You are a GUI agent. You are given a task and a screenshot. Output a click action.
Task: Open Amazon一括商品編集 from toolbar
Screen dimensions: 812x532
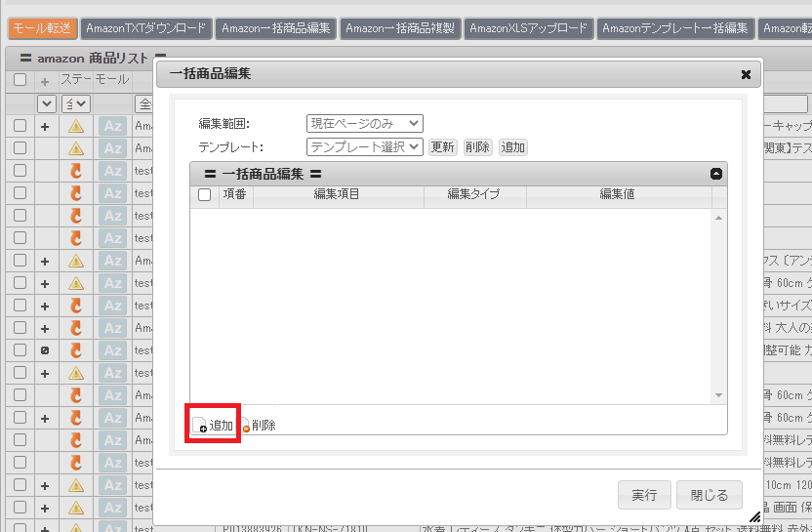[x=276, y=28]
